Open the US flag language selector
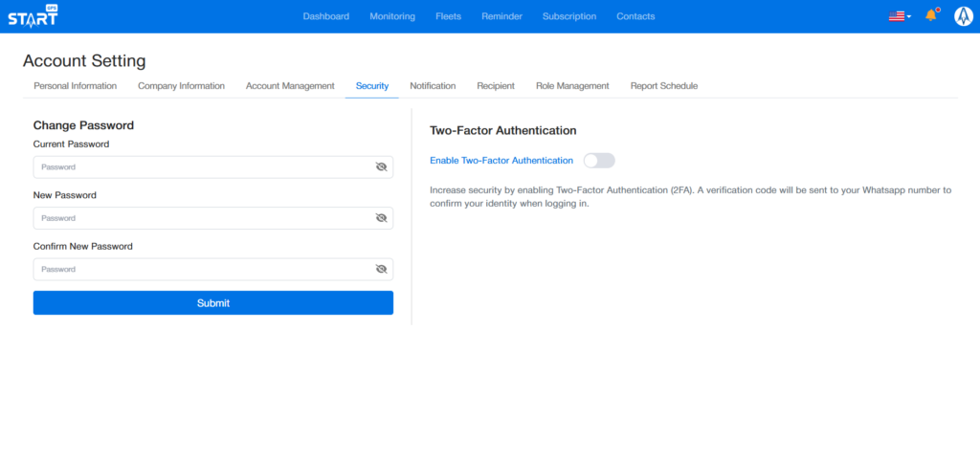Screen dimensions: 980x463 click(x=899, y=16)
